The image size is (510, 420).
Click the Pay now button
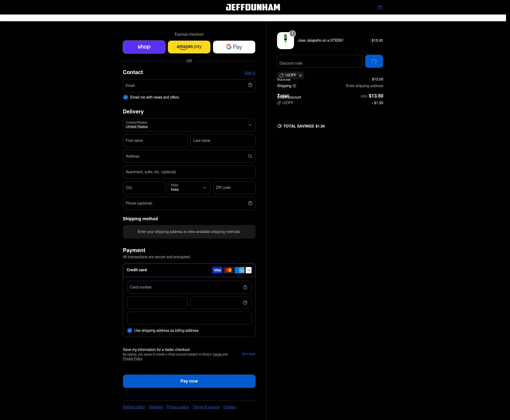click(189, 381)
